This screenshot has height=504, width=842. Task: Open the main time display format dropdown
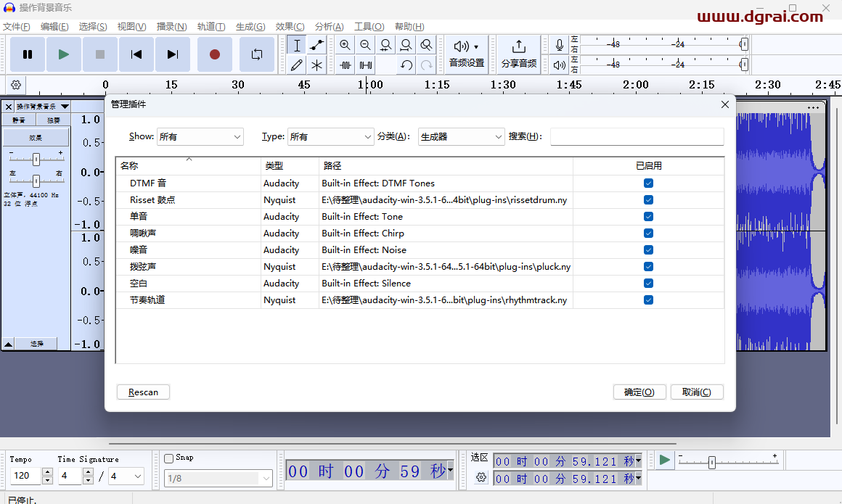pos(450,470)
